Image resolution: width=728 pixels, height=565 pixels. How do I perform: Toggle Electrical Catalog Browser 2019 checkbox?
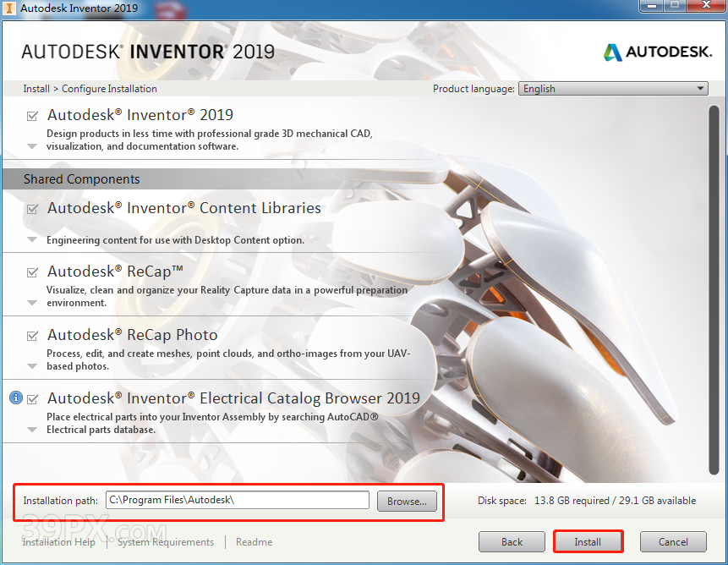[32, 398]
